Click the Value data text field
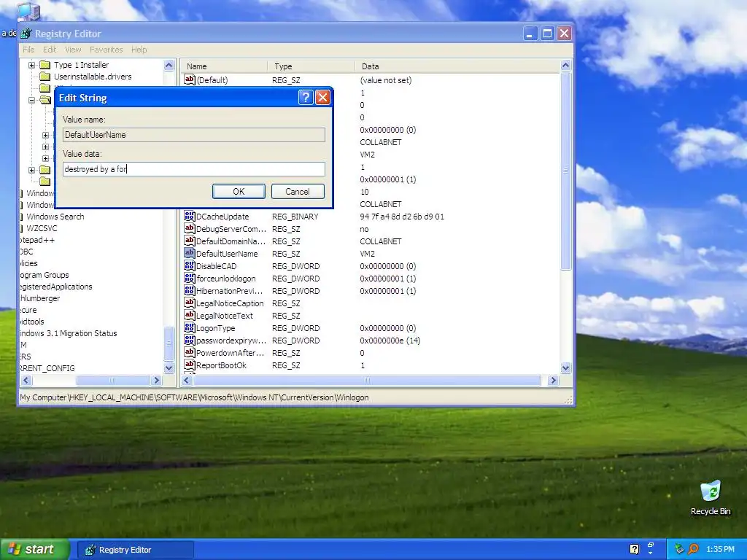Screen dimensions: 747x560 point(194,169)
